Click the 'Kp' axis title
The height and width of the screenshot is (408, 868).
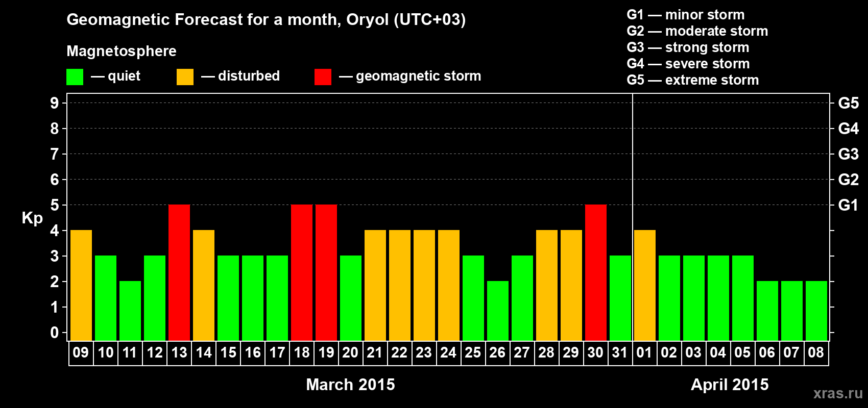point(32,218)
